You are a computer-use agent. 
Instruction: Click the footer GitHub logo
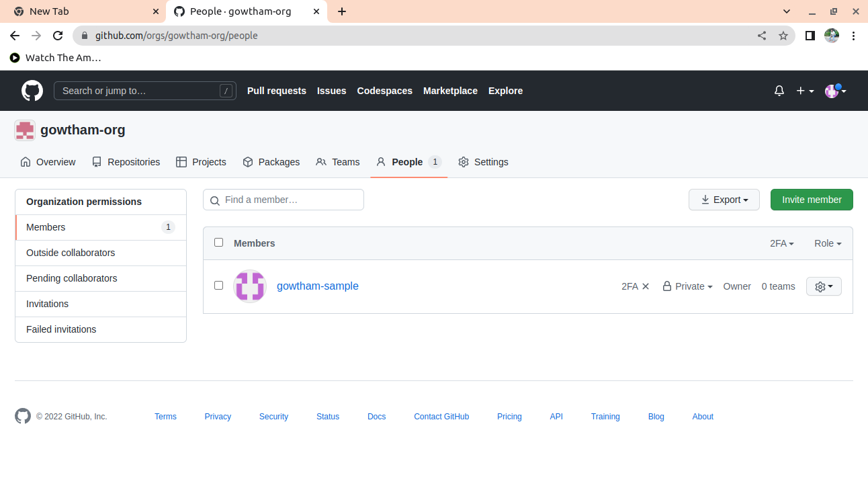(23, 417)
